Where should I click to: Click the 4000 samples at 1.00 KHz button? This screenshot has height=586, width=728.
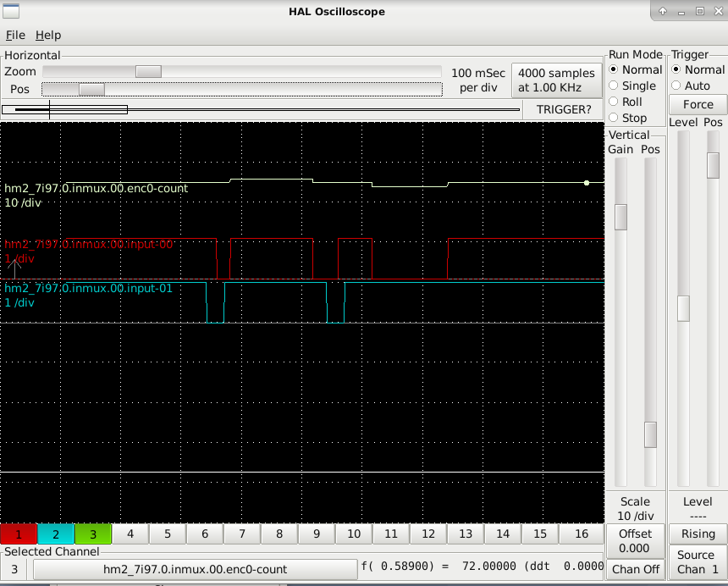(556, 80)
